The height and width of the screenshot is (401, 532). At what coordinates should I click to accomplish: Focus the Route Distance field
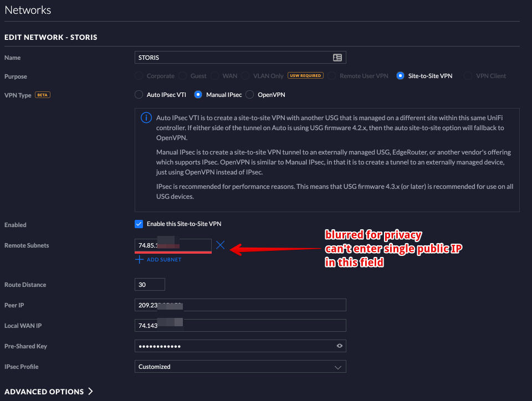(150, 285)
